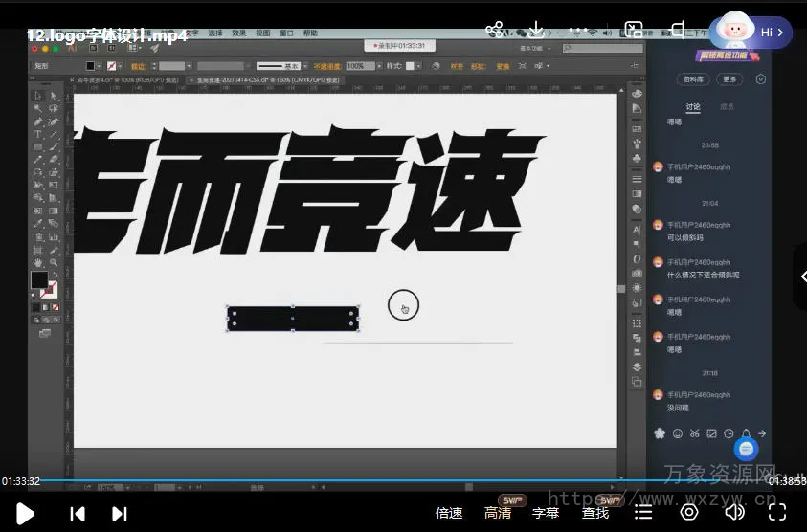The image size is (807, 532).
Task: Click the share icon at top
Action: point(495,31)
